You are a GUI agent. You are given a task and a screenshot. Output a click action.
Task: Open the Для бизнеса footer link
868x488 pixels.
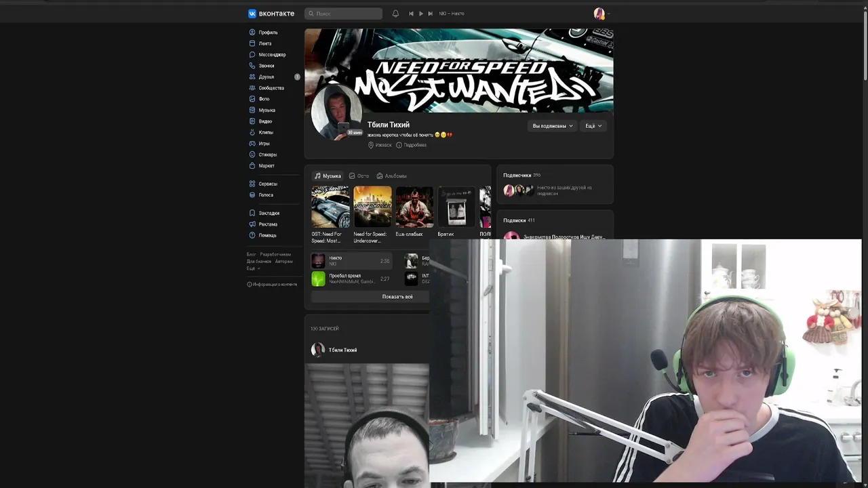259,262
